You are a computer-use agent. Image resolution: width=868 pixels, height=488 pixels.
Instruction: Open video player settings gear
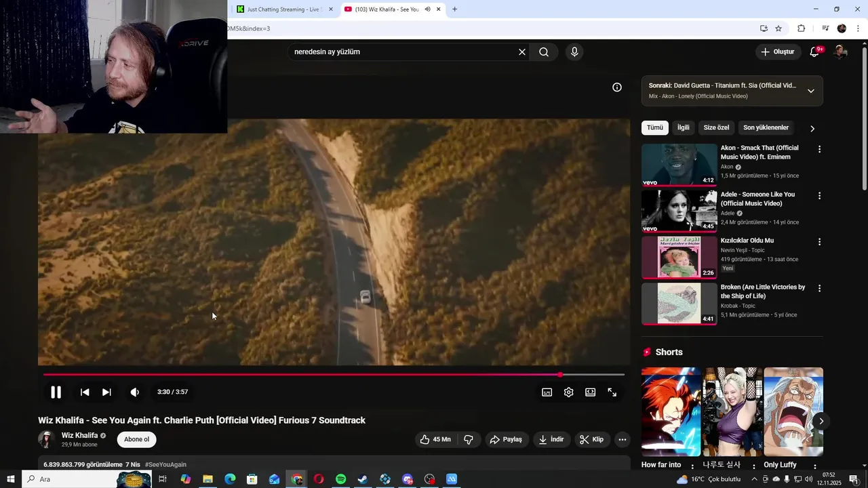click(x=569, y=392)
